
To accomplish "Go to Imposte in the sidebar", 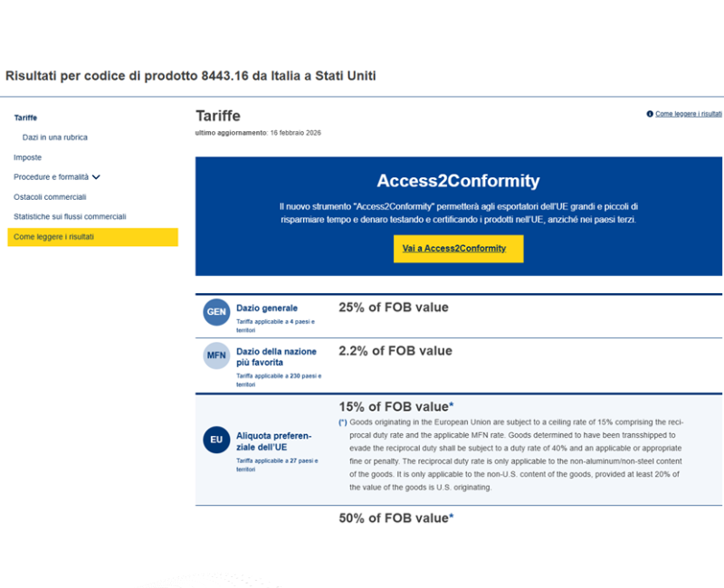I will [x=27, y=157].
